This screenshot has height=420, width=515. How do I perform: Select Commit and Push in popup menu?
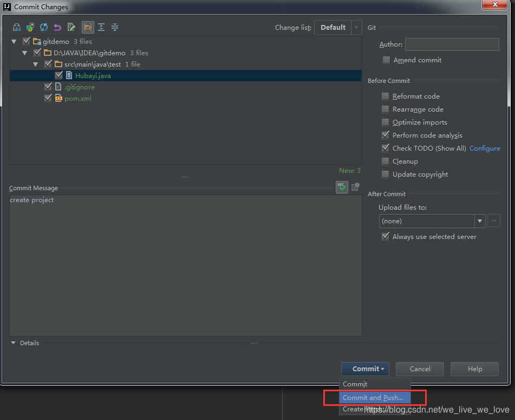375,397
